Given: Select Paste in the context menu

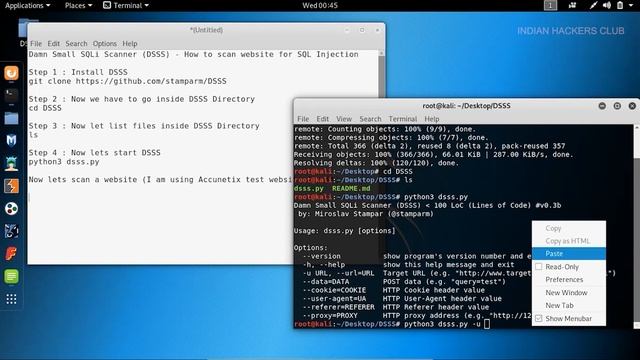Looking at the screenshot, I should click(569, 253).
